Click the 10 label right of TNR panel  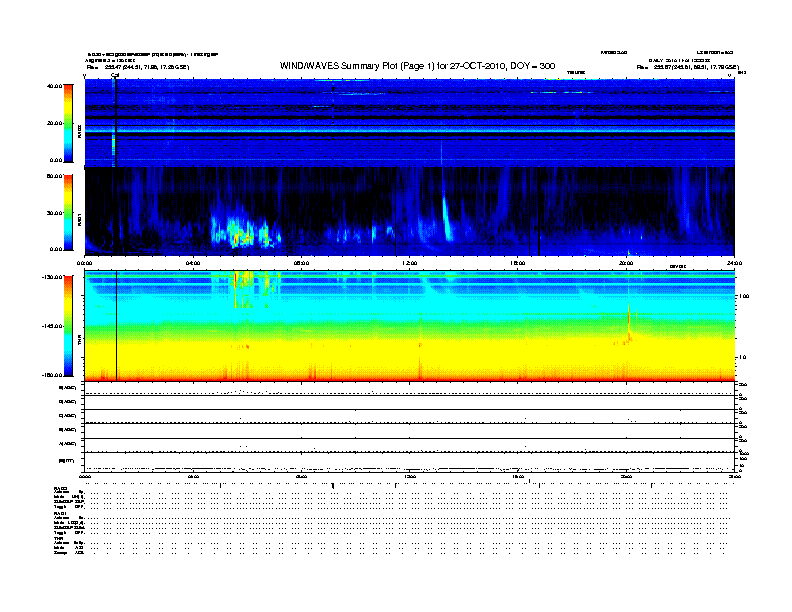click(743, 357)
